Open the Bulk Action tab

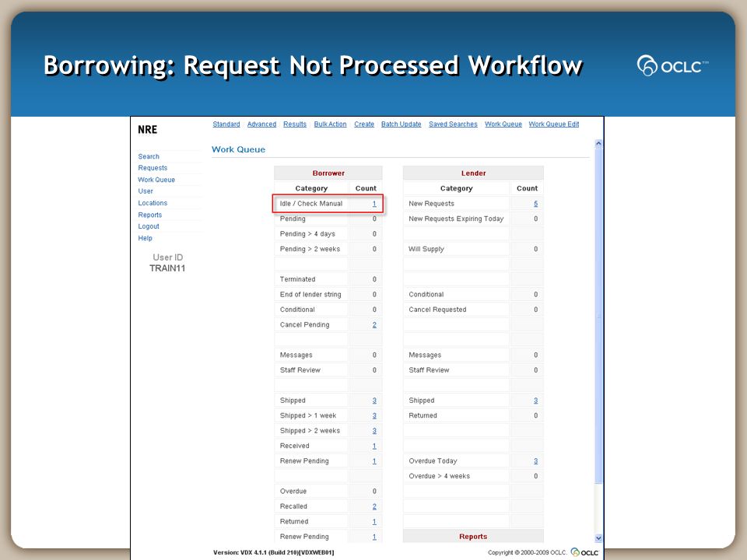[330, 124]
